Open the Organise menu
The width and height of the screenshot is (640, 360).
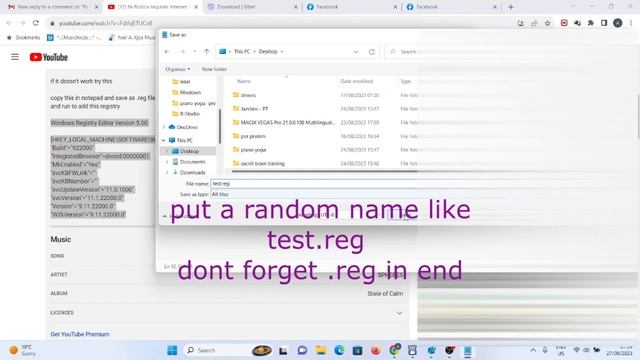tap(178, 69)
